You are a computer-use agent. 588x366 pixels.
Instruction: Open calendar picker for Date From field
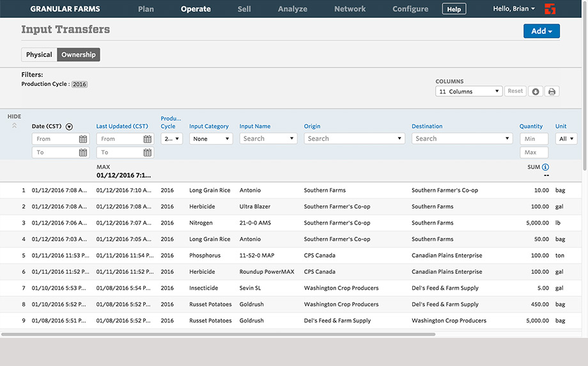[83, 139]
